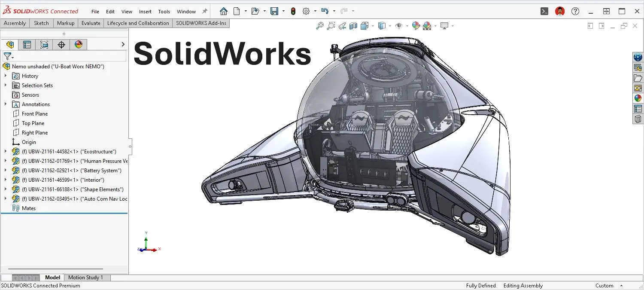Expand the Annotations node

pyautogui.click(x=6, y=104)
